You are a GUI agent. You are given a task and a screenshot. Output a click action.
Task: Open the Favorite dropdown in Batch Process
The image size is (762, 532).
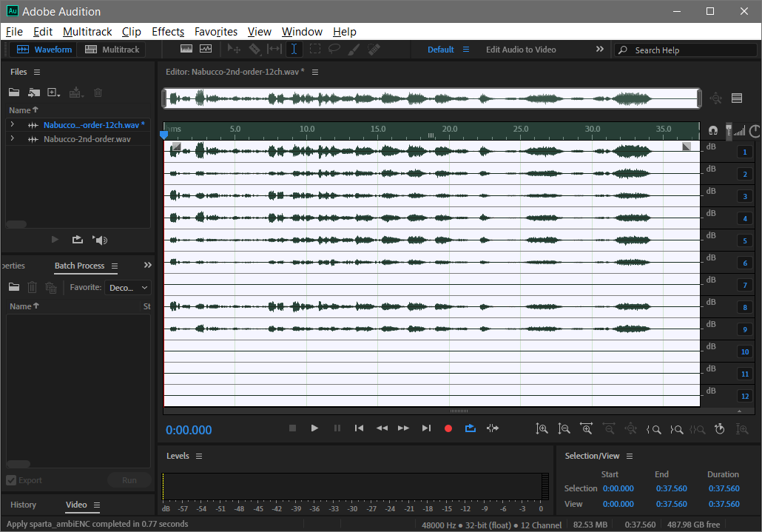[128, 288]
